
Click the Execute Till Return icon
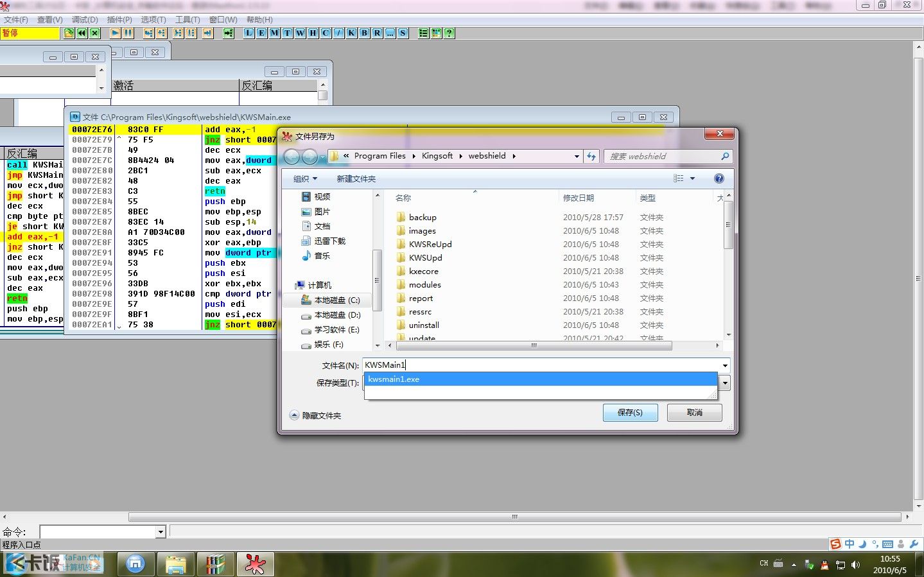pos(207,33)
